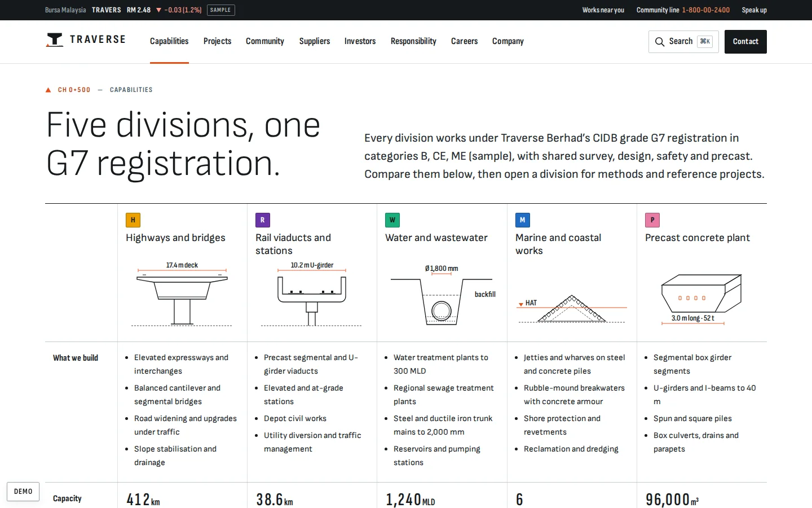The width and height of the screenshot is (812, 508).
Task: Open the Water pipe trench diagram
Action: coord(443,295)
